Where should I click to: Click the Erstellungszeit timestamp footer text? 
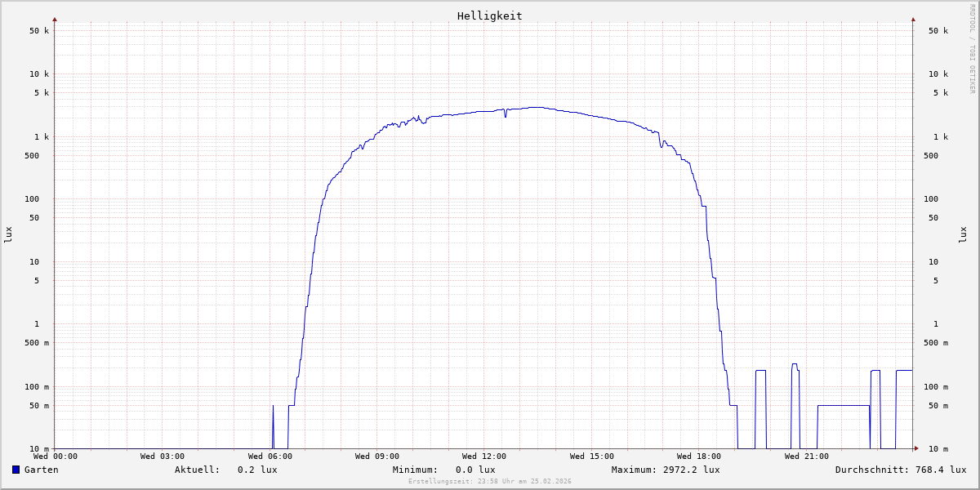(x=490, y=481)
